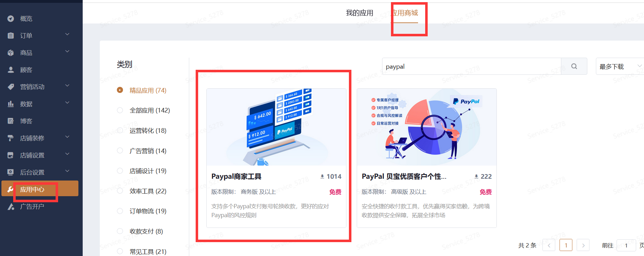644x256 pixels.
Task: Click the 数据 bar chart icon
Action: (11, 104)
